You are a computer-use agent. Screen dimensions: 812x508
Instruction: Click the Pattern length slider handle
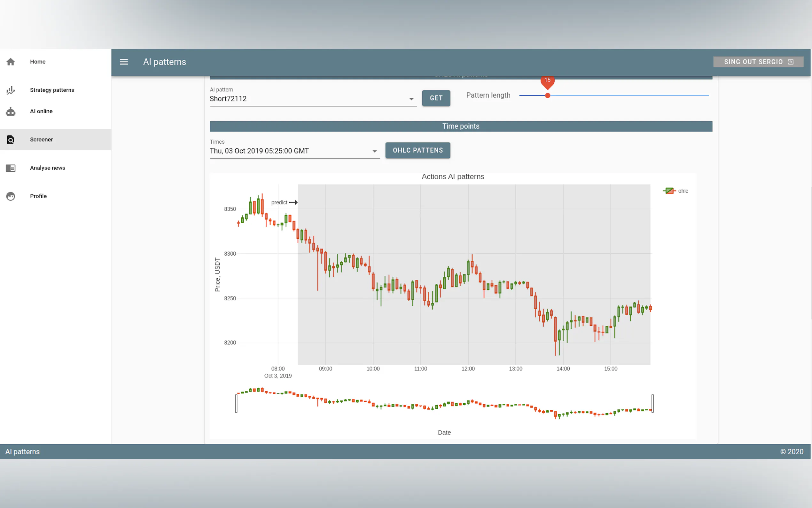click(548, 96)
